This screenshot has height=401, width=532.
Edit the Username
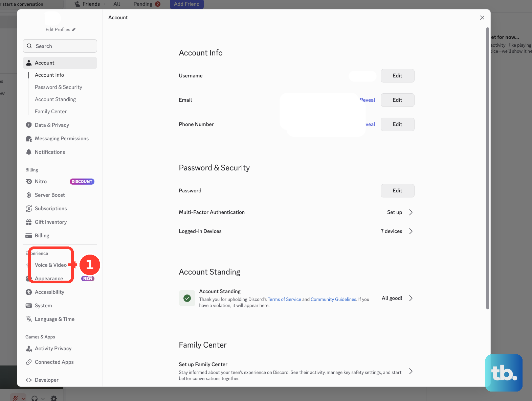[x=397, y=76]
